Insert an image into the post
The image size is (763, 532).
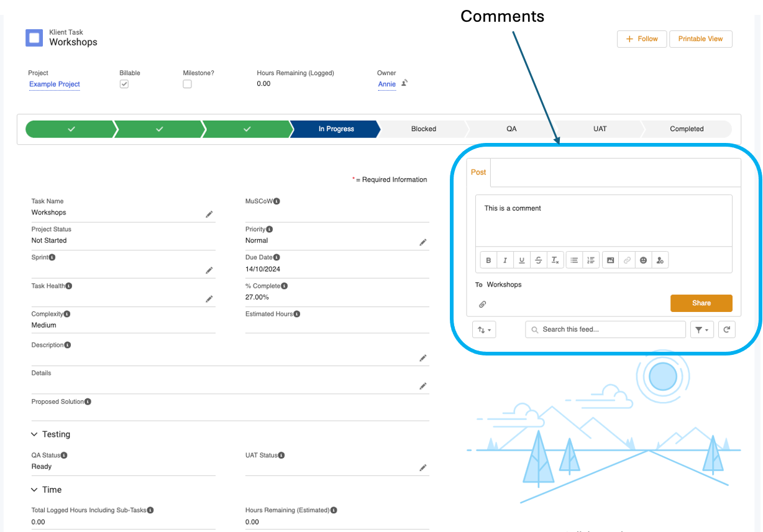pos(611,260)
